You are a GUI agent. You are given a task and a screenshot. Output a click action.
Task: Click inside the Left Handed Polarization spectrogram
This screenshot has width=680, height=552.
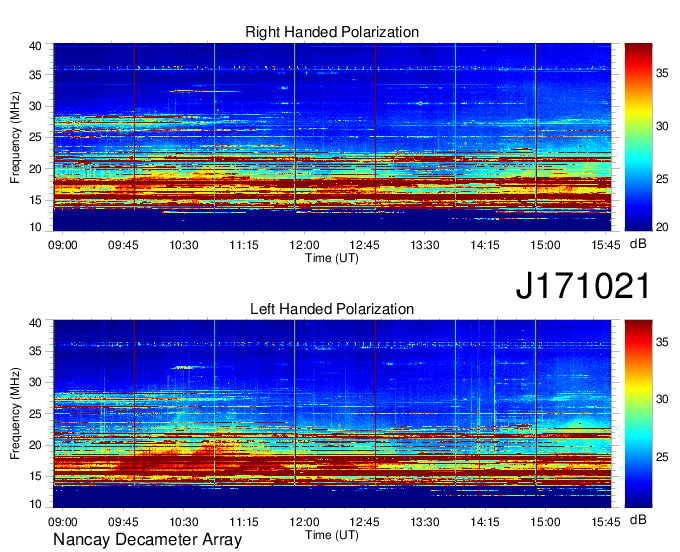coord(332,414)
